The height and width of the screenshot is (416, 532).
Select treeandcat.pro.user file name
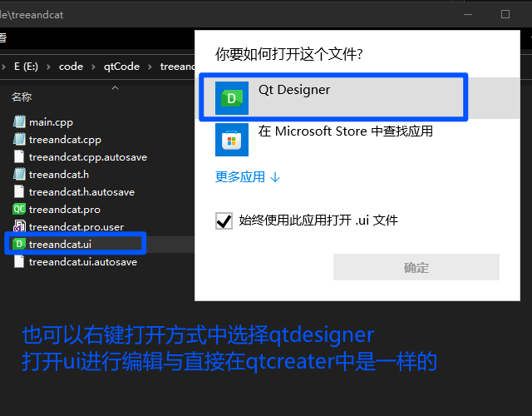76,227
